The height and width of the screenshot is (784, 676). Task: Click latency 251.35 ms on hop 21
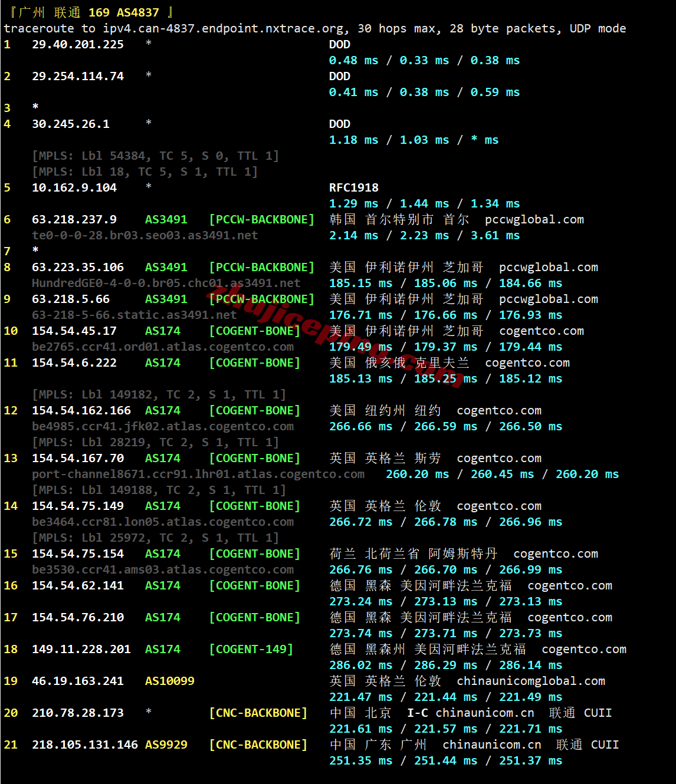(x=360, y=760)
